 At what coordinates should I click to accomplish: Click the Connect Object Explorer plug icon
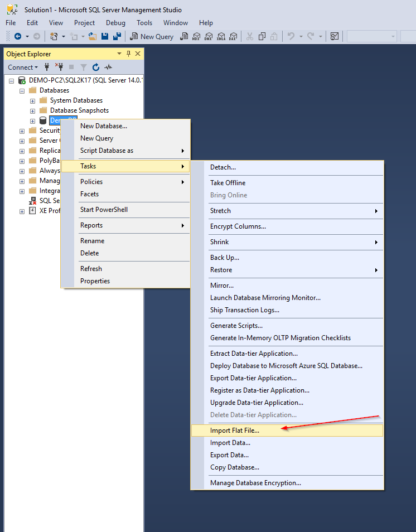pyautogui.click(x=47, y=67)
